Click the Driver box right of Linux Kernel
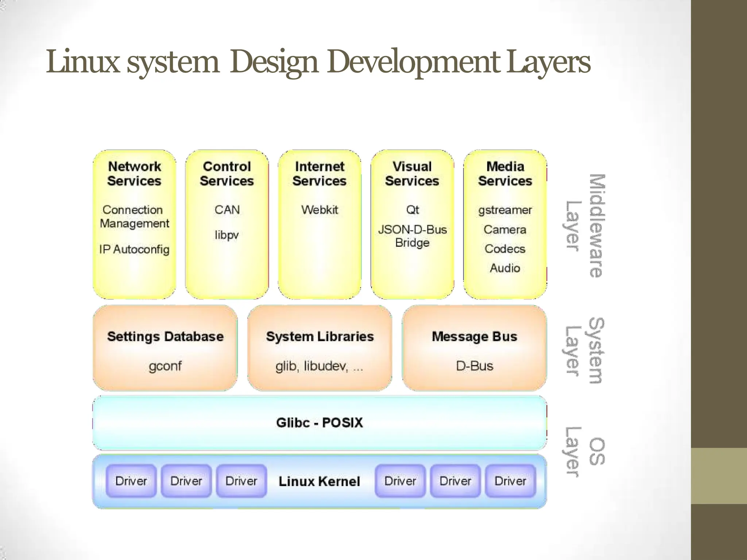Screen dimensions: 747x560 tap(400, 481)
